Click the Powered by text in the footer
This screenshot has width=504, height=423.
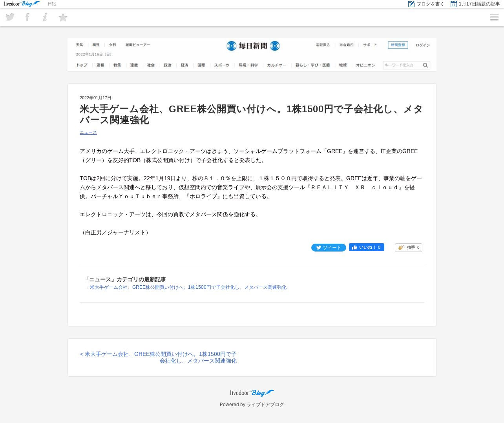pyautogui.click(x=232, y=405)
